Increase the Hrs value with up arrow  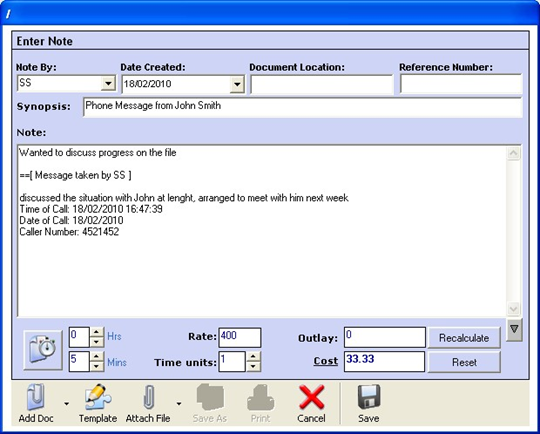tap(97, 332)
